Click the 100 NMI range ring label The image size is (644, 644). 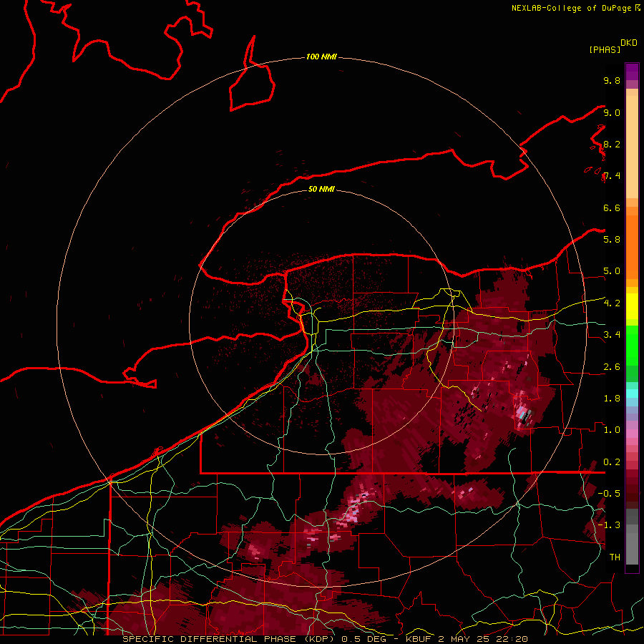point(321,57)
